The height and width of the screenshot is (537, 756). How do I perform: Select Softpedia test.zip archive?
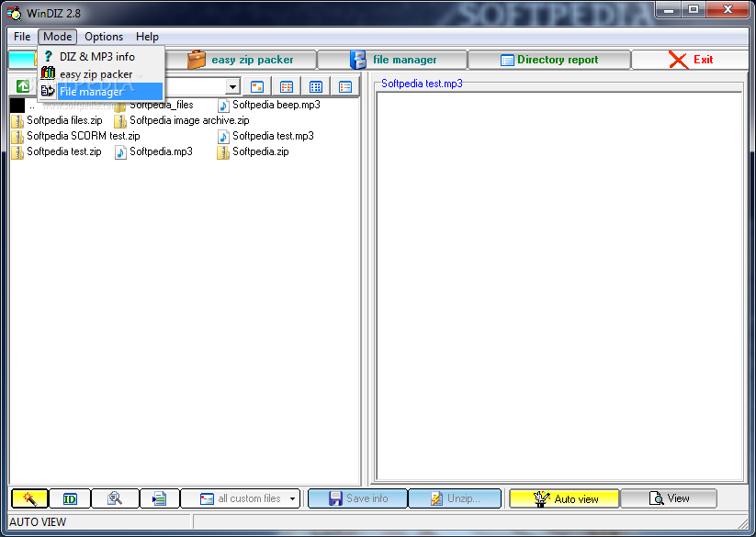(56, 151)
